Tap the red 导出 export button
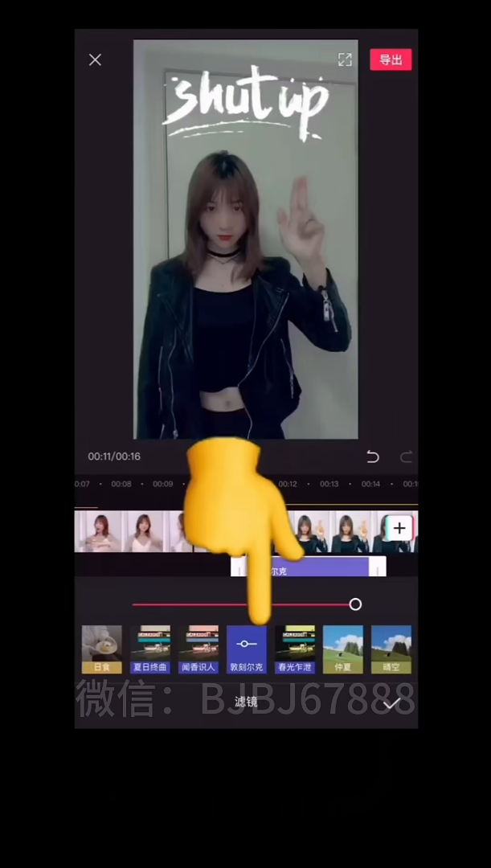The image size is (491, 868). 391,59
